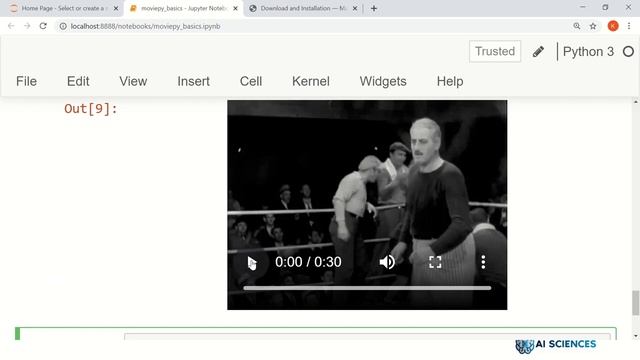Go forward in browser history
Viewport: 640px width, 360px height.
27,26
